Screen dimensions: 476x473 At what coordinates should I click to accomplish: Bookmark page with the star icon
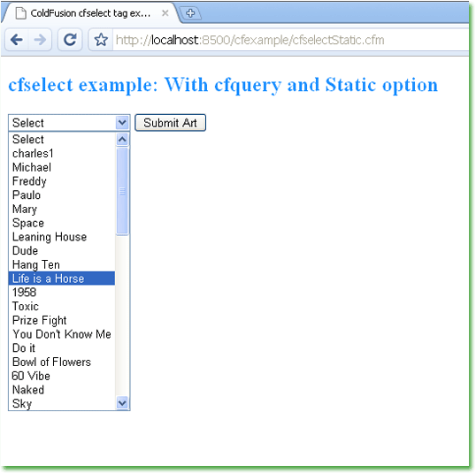(101, 40)
